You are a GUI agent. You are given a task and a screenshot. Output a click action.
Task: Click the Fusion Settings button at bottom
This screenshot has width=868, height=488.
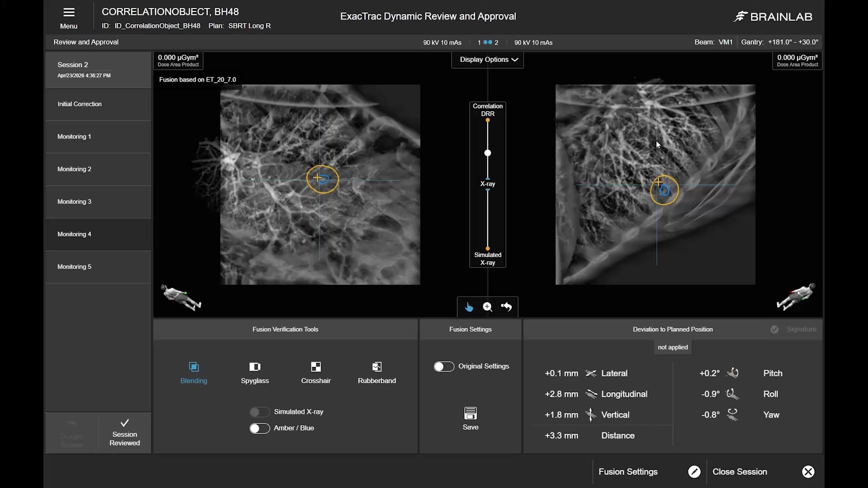point(649,472)
